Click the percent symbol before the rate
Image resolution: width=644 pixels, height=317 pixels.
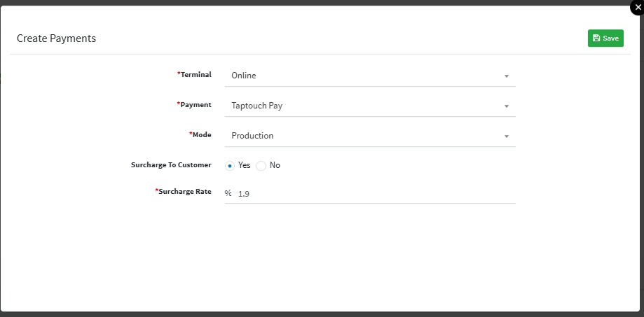coord(228,193)
